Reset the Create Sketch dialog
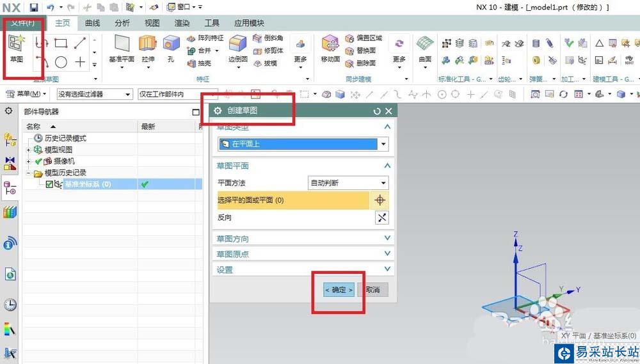The image size is (640, 364). click(377, 111)
